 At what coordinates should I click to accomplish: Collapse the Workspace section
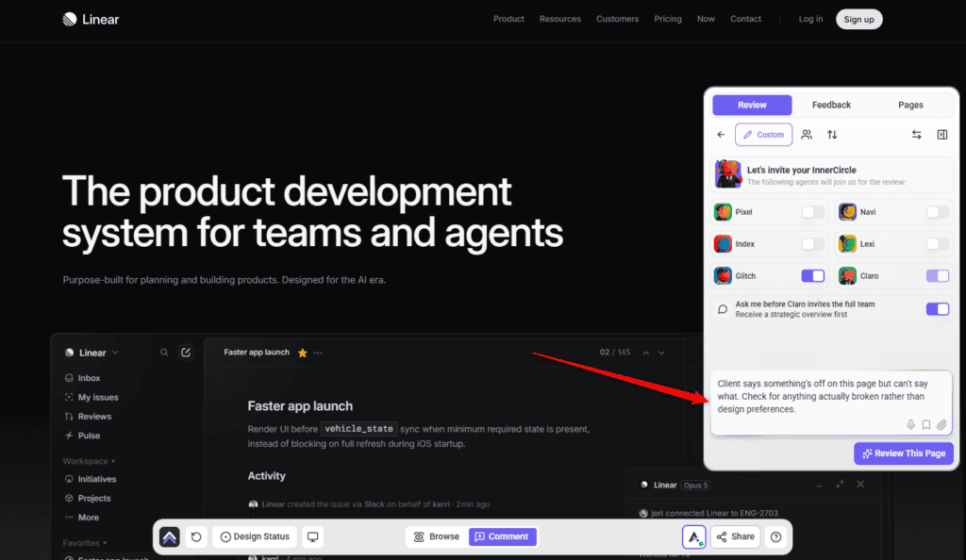tap(90, 461)
